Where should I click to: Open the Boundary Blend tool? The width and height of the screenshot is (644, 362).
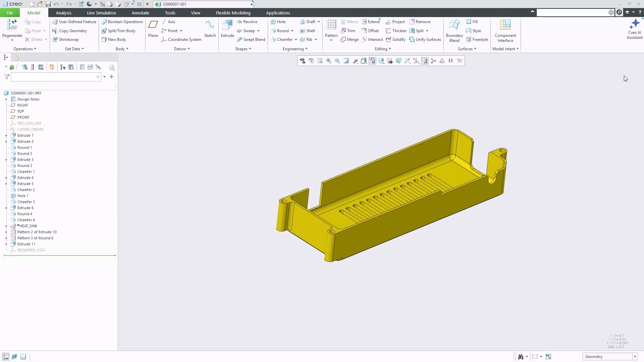pyautogui.click(x=454, y=31)
